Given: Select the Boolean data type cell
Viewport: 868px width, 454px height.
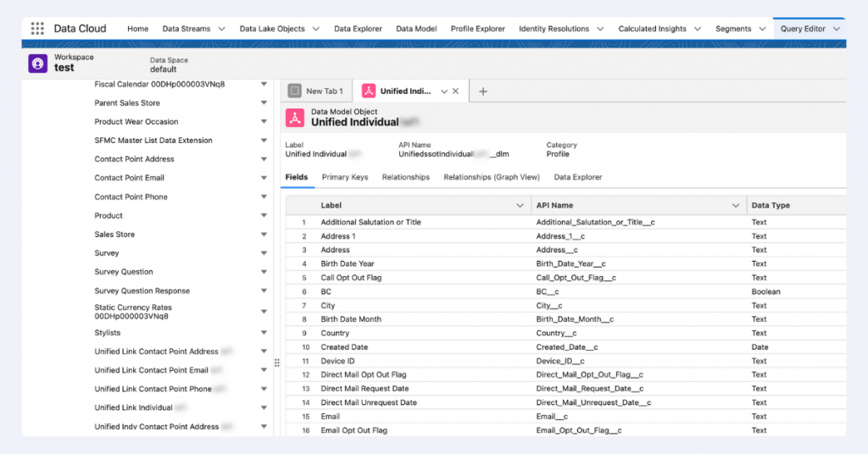Looking at the screenshot, I should pyautogui.click(x=766, y=291).
